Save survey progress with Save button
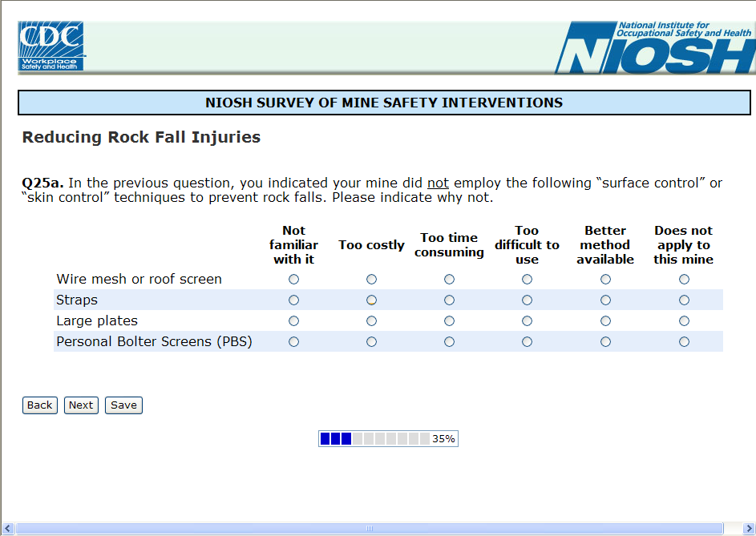756x536 pixels. pos(123,405)
